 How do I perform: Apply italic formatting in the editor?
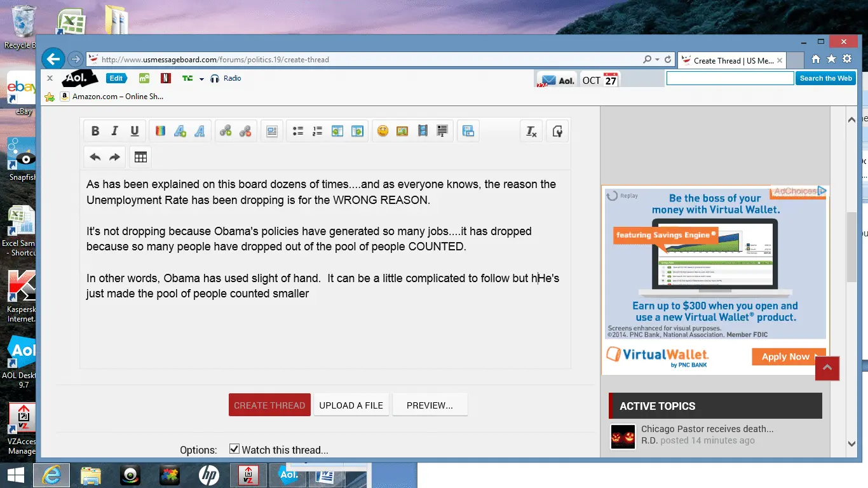[115, 131]
